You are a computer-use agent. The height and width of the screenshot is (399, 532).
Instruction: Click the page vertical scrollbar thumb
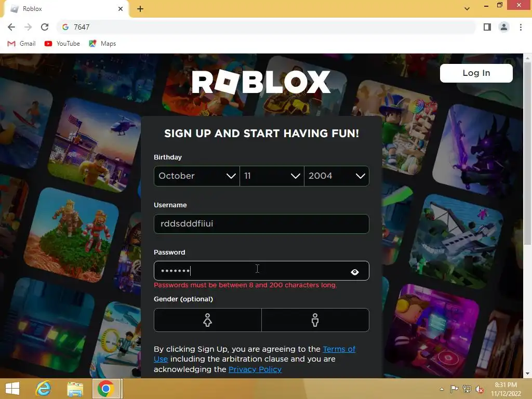click(x=527, y=153)
